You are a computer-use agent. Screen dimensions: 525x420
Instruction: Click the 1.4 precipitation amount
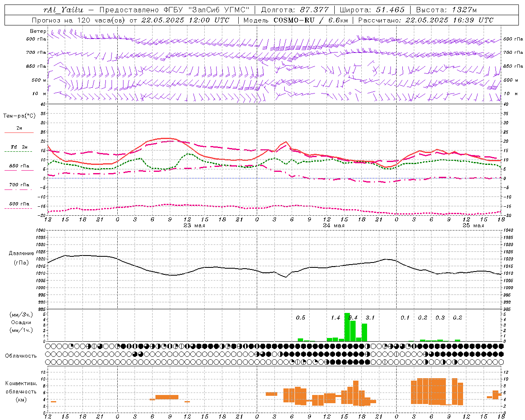click(x=336, y=318)
